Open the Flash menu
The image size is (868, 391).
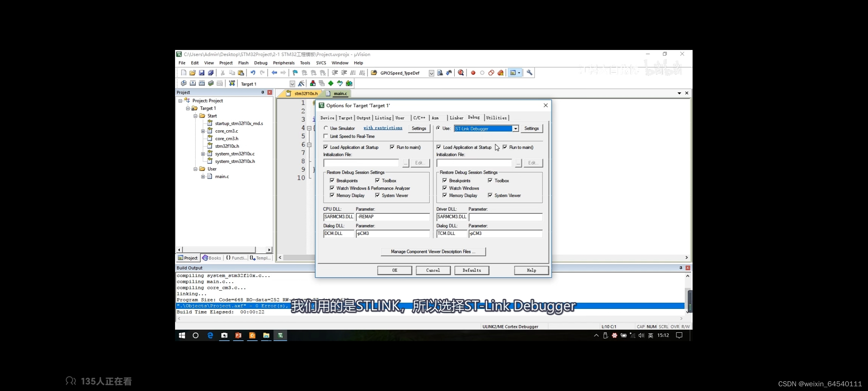(x=243, y=63)
